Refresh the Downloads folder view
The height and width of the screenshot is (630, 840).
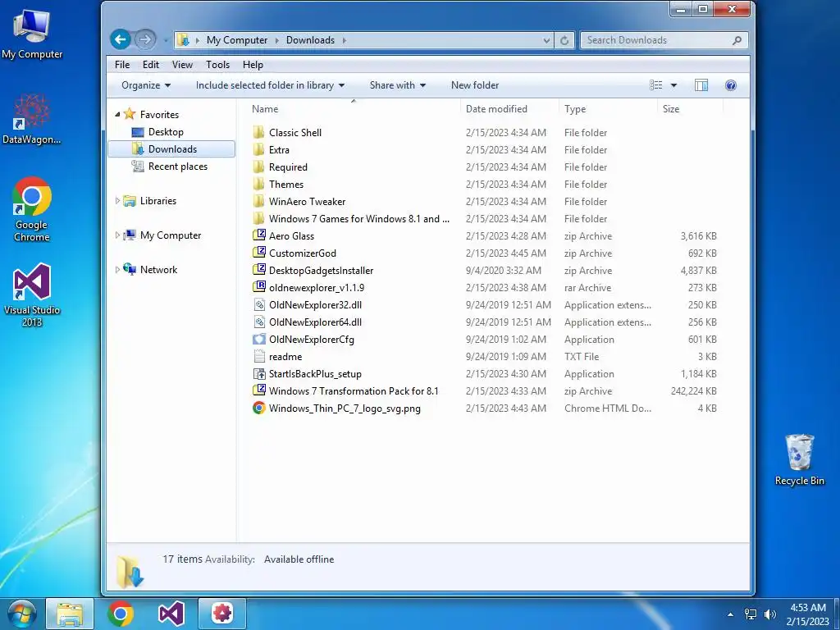pos(564,40)
